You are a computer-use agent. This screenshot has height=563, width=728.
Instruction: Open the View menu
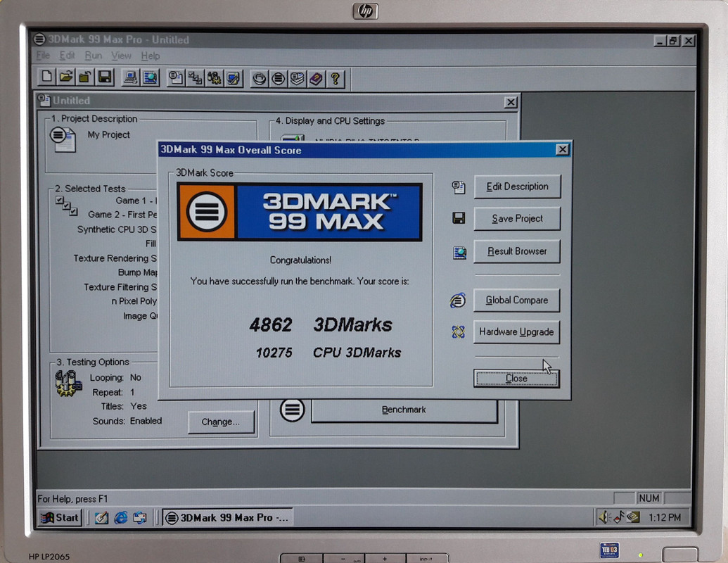(121, 56)
